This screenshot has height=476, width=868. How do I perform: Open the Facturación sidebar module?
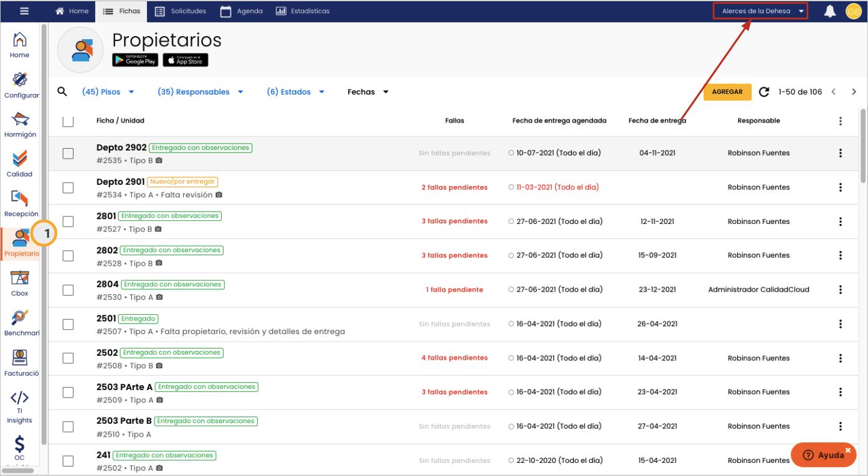click(21, 363)
